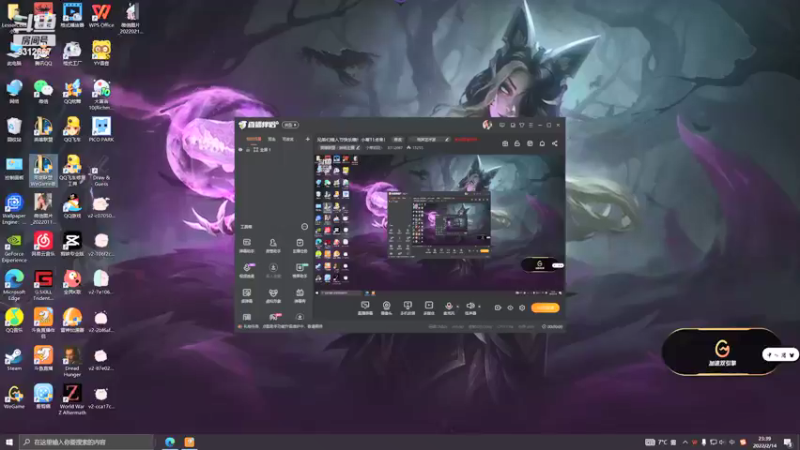Open the gear settings icon beside the orange button

coord(522,308)
